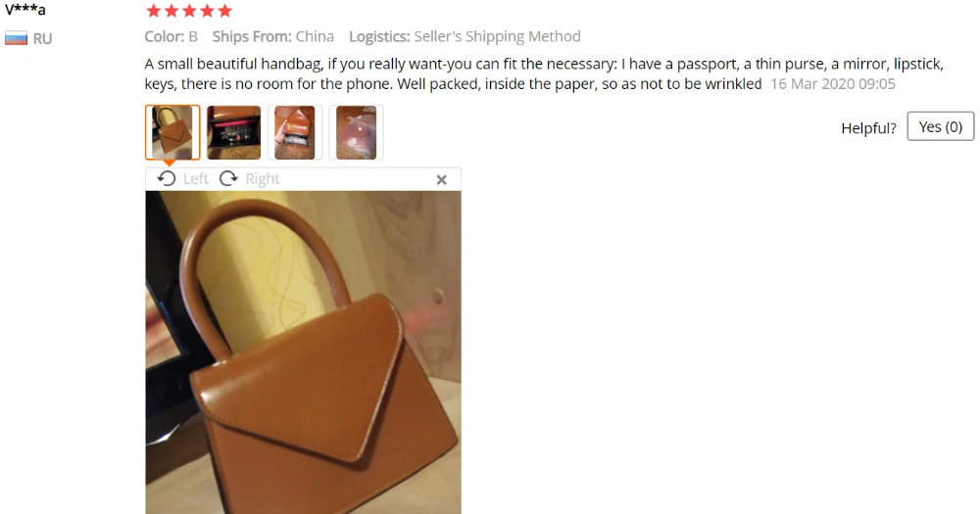Click the third red rating star
The image size is (980, 514).
click(x=189, y=11)
